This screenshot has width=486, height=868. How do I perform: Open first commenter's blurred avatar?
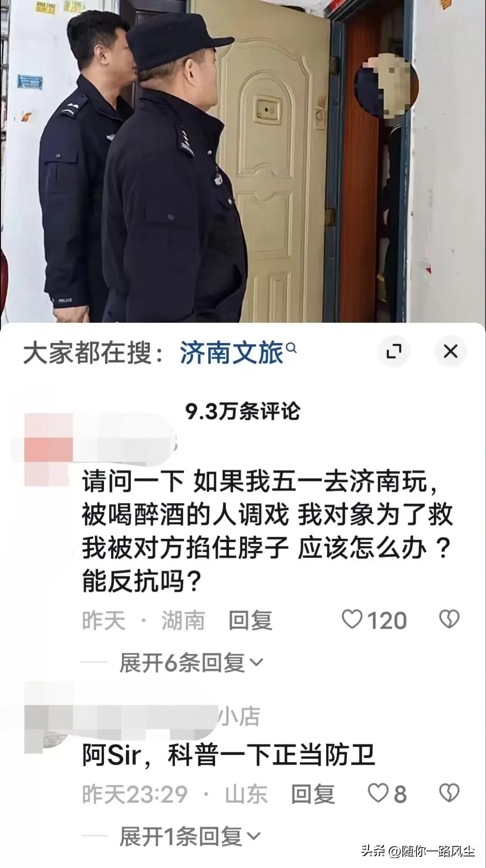(x=48, y=450)
